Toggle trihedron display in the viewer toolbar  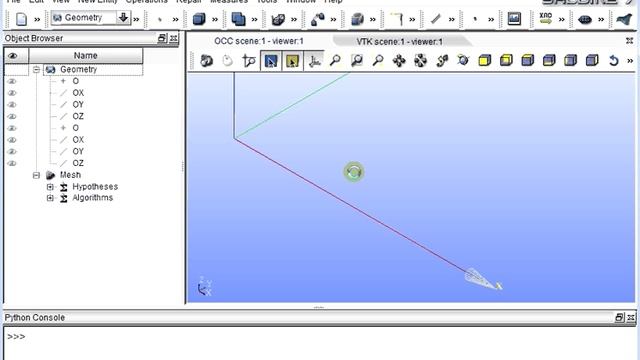click(x=314, y=61)
